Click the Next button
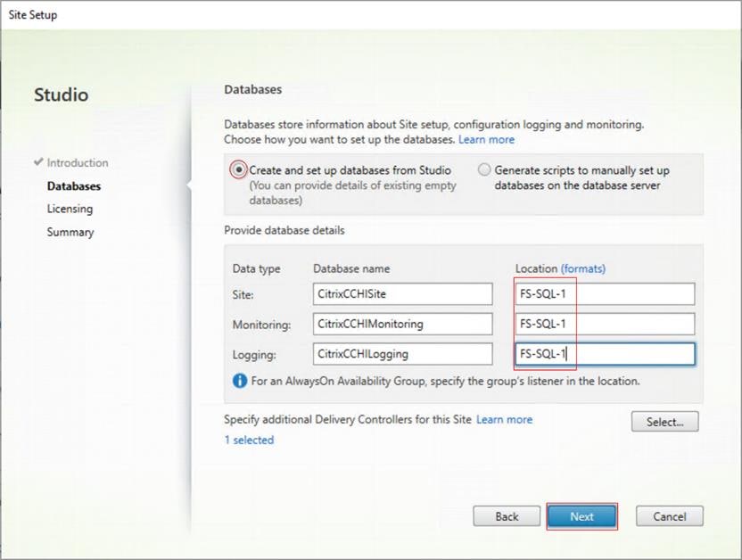This screenshot has height=560, width=742. tap(581, 516)
